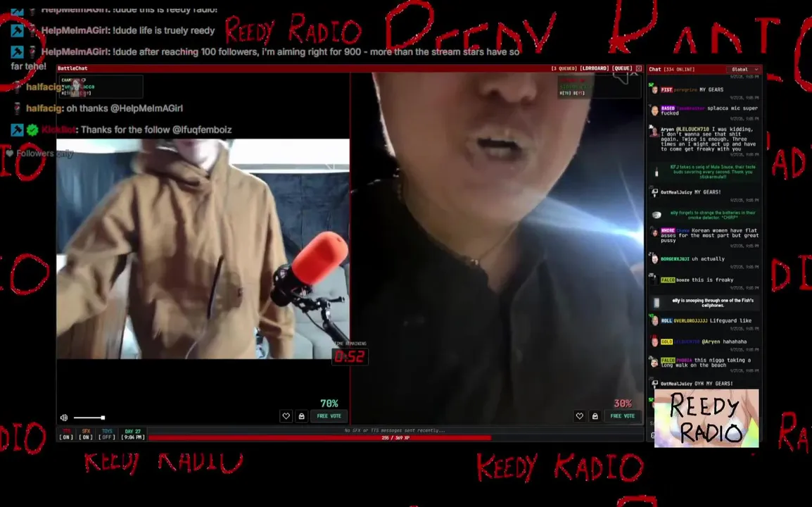Screen dimensions: 812x507
Task: Click OatMealJuicy's avatar beside "MY GEARS!"
Action: coord(654,193)
